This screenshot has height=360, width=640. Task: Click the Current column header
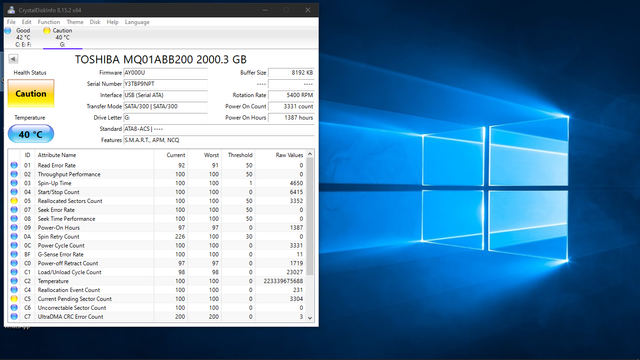(x=176, y=155)
